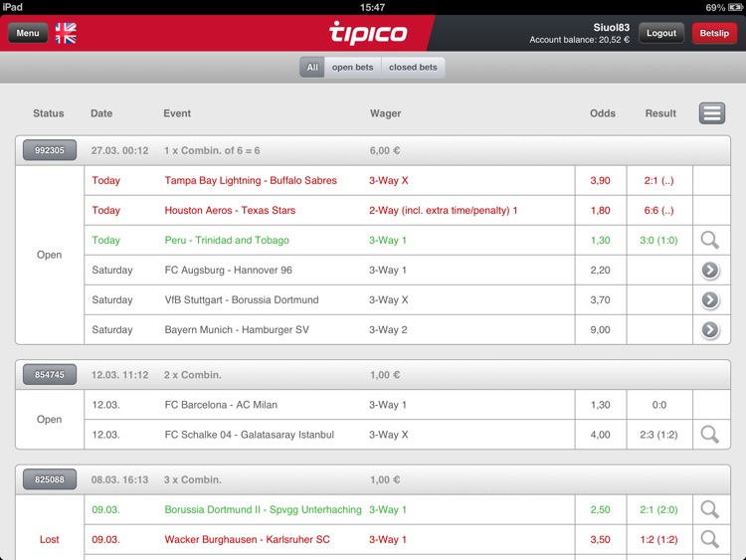Click the UK flag language icon
This screenshot has width=746, height=560.
click(66, 33)
